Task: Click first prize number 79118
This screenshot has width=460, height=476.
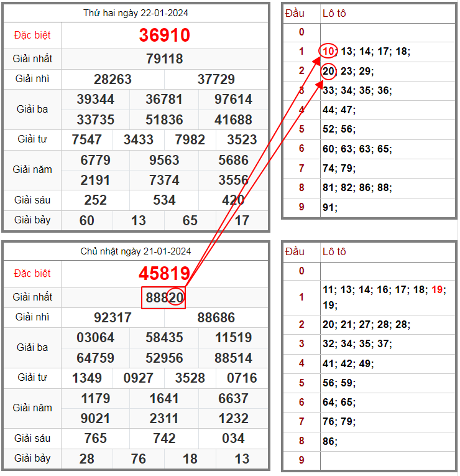Action: coord(164,59)
